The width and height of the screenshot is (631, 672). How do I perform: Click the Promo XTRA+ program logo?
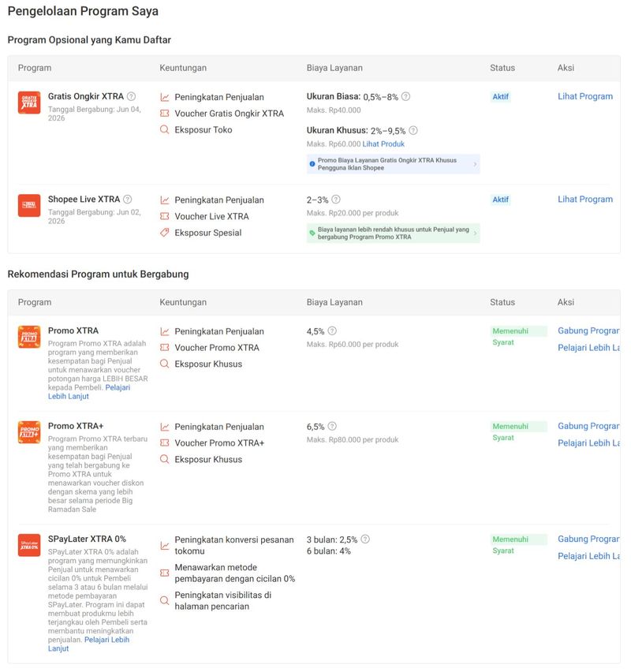click(29, 432)
